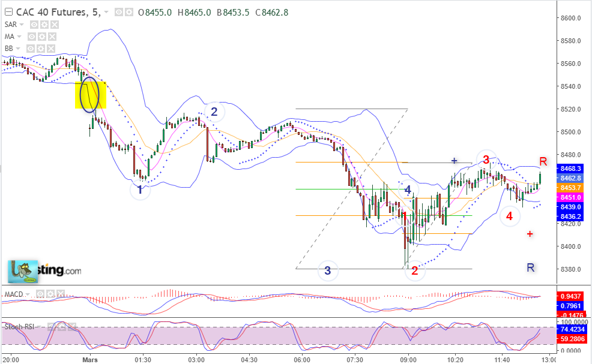Click the MACD 0.7961 value label
This screenshot has height=364, width=592.
pyautogui.click(x=572, y=306)
